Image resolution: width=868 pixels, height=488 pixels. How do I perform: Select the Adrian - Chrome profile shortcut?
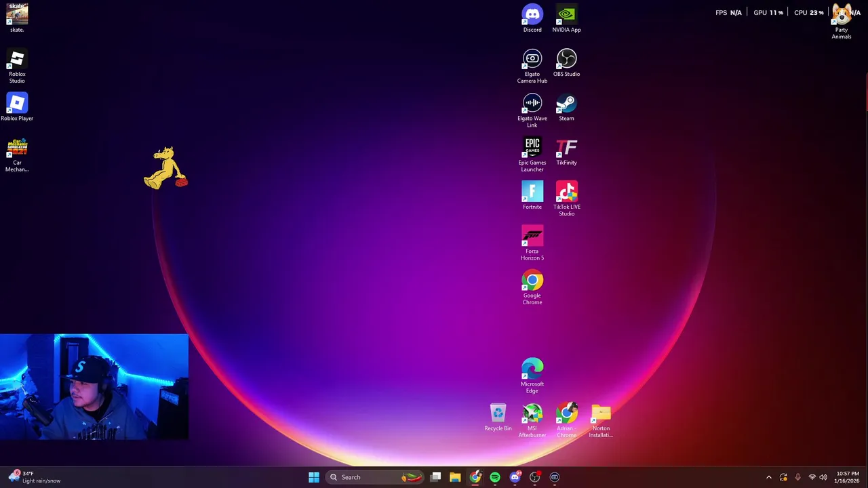point(566,421)
